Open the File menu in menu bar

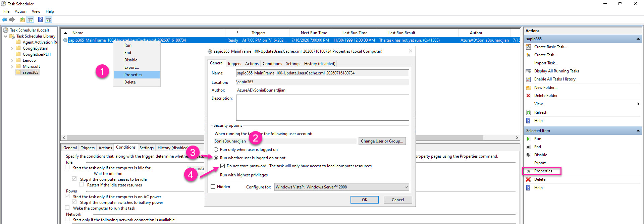click(6, 11)
